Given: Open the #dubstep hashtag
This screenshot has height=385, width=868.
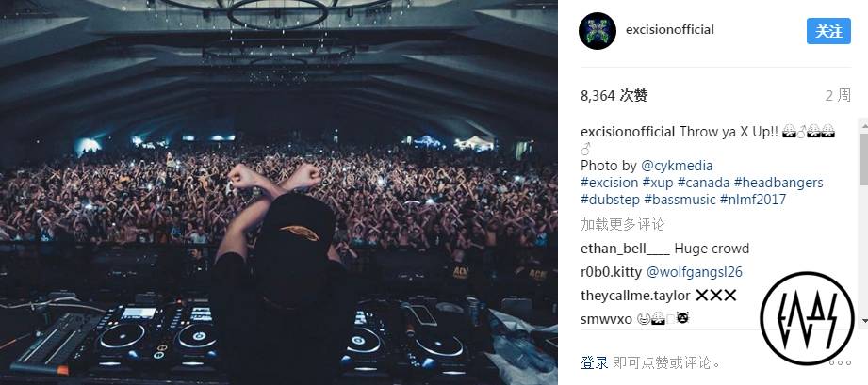Looking at the screenshot, I should point(610,200).
